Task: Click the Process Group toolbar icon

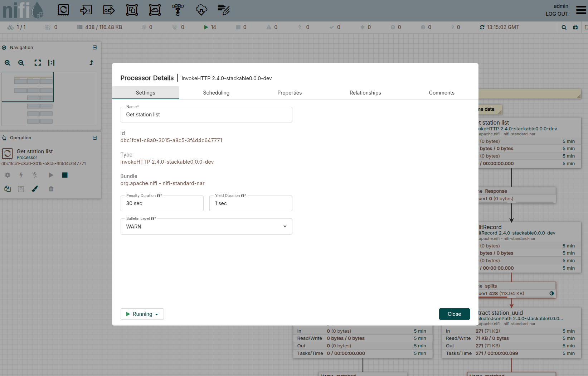Action: [132, 10]
